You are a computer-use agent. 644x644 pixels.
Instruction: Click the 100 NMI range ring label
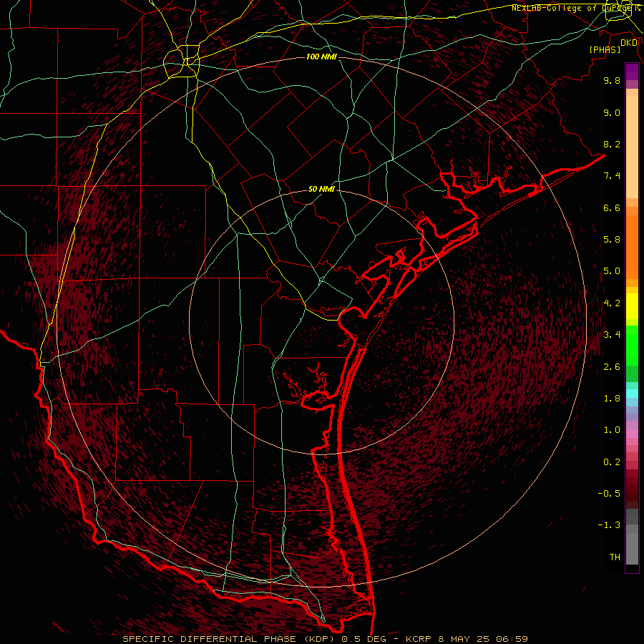[x=321, y=57]
